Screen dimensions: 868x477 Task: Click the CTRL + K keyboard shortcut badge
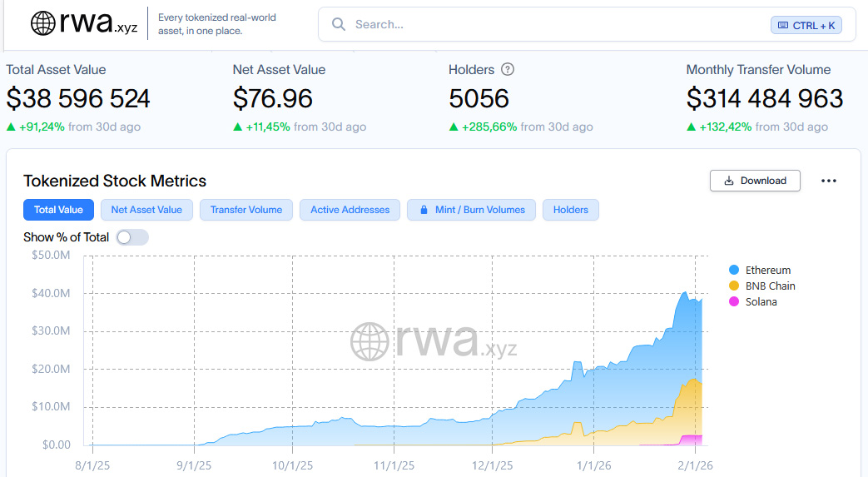806,25
